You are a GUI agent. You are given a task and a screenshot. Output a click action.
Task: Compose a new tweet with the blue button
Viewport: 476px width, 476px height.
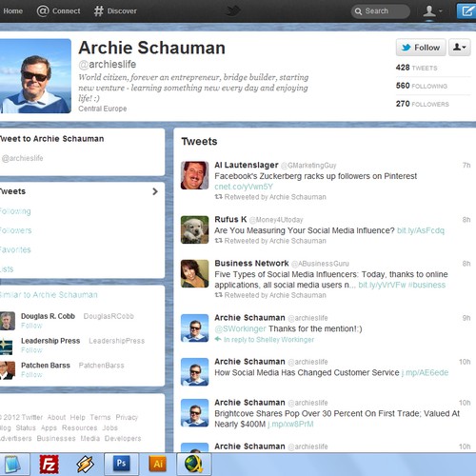point(466,11)
